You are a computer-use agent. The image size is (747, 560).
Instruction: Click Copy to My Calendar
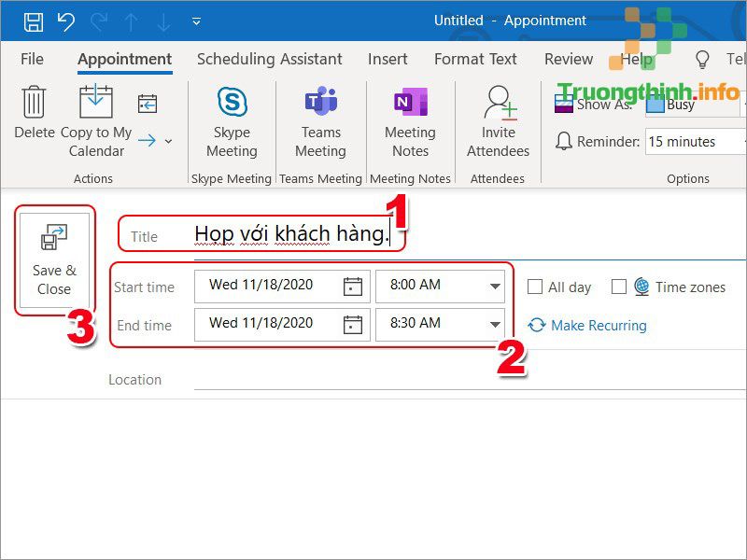(96, 121)
